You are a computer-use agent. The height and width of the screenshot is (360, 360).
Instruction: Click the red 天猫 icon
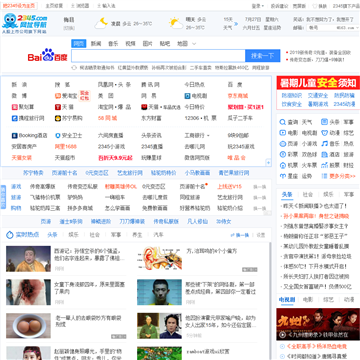click(58, 107)
